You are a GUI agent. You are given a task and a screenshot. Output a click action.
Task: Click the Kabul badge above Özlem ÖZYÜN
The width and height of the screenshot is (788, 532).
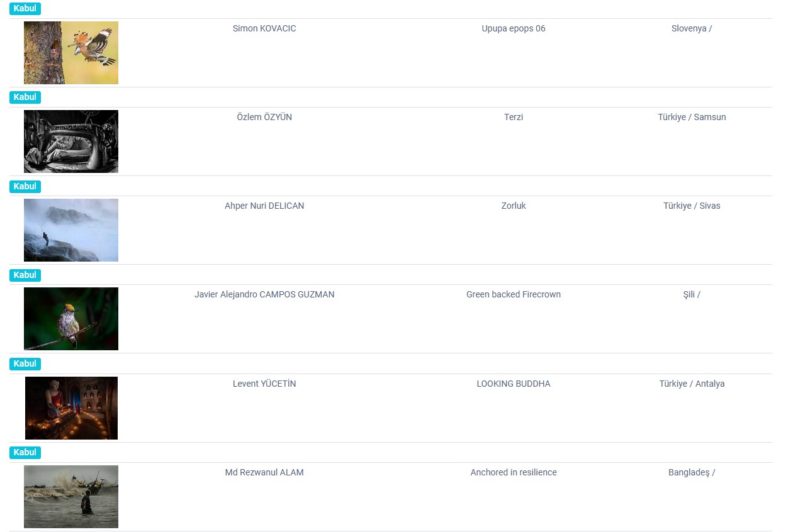pyautogui.click(x=25, y=97)
